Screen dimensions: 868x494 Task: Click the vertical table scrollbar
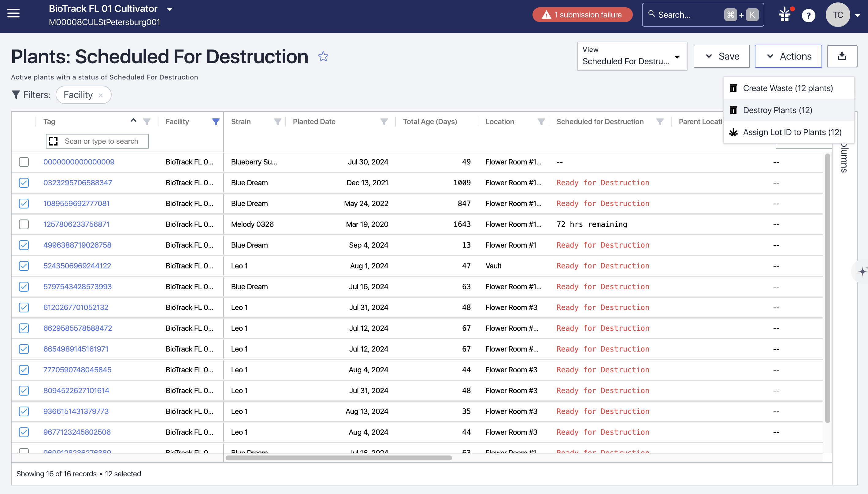coord(827,288)
